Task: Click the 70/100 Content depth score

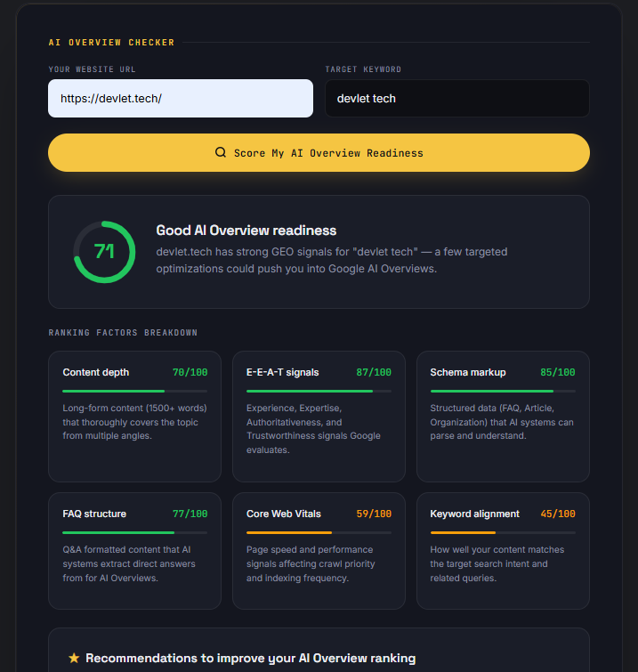Action: [190, 372]
